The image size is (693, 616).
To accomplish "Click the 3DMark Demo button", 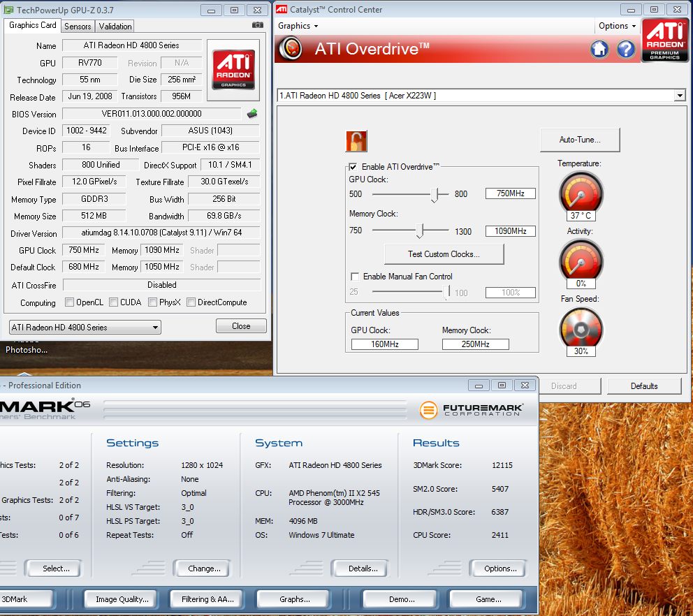I will click(x=400, y=599).
